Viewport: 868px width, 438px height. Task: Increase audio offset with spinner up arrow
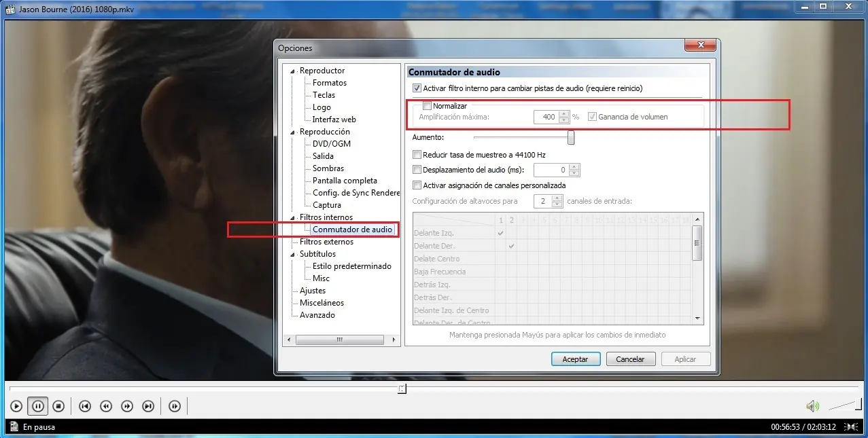[574, 166]
